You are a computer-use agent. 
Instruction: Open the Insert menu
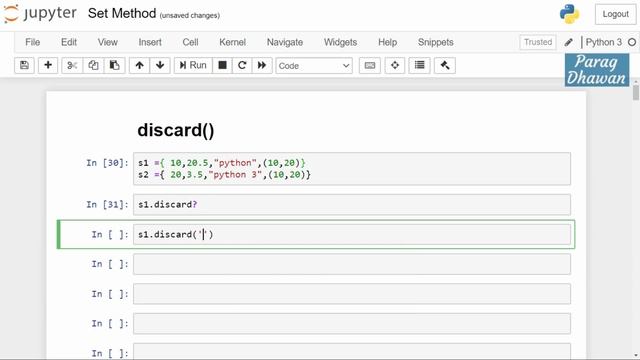[x=150, y=42]
